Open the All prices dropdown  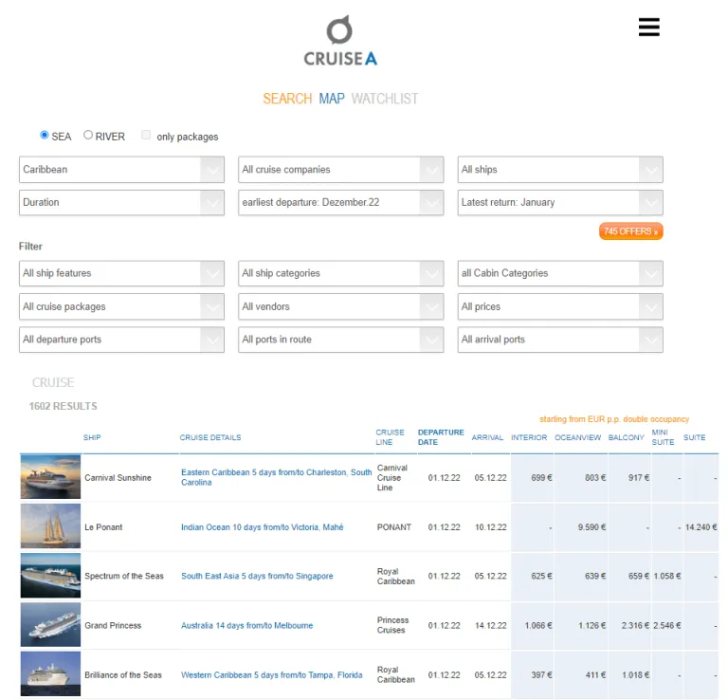560,306
